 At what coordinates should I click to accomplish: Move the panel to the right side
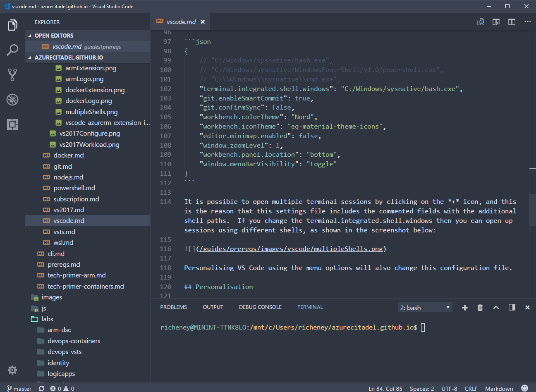(512, 307)
